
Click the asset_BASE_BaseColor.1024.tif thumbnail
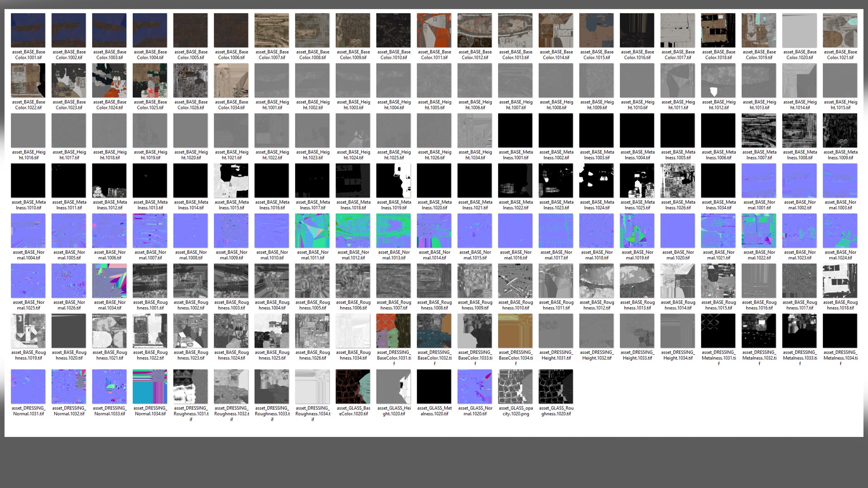coord(109,80)
